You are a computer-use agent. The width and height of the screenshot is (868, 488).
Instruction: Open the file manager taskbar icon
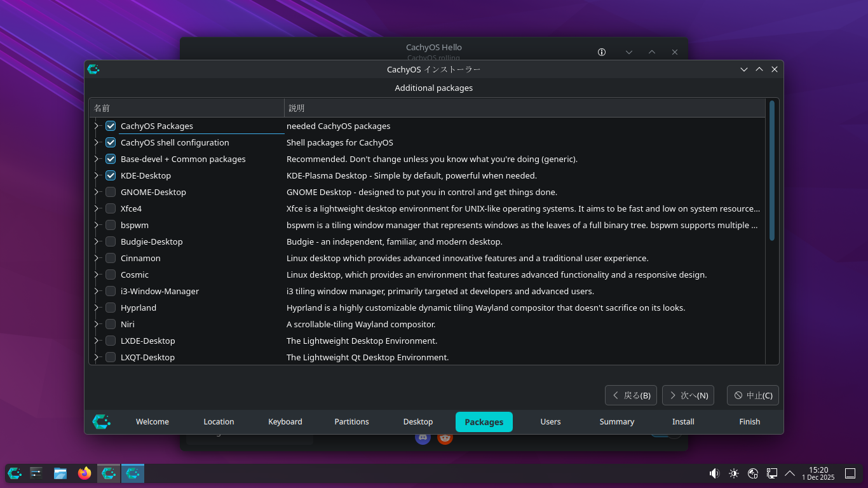click(60, 473)
